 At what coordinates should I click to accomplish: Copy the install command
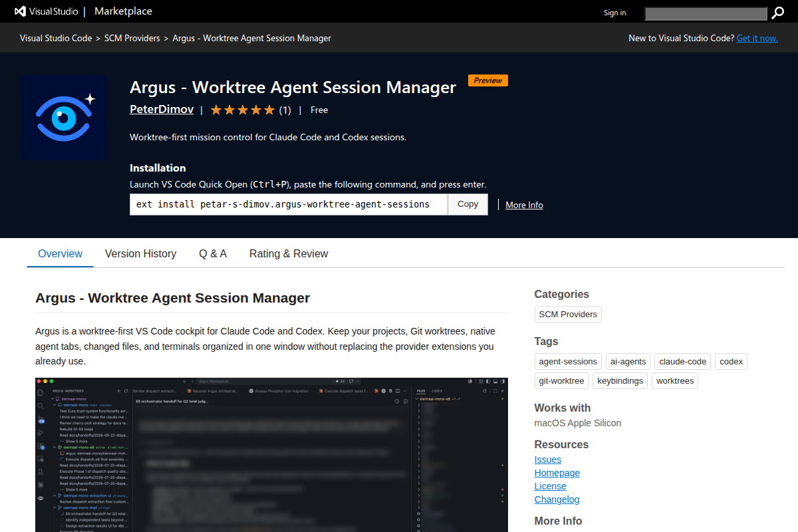[x=468, y=204]
